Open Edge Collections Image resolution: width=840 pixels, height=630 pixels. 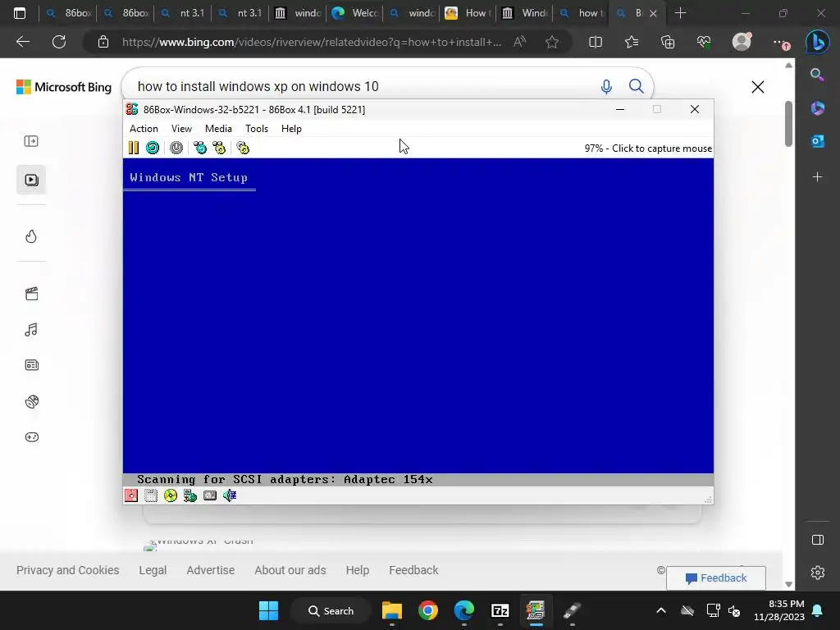click(x=668, y=42)
